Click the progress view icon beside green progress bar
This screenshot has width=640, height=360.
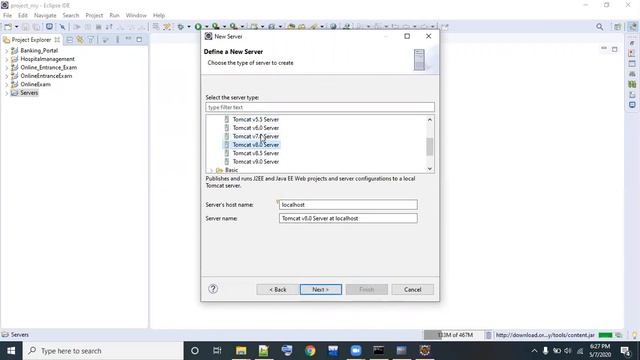tap(619, 335)
